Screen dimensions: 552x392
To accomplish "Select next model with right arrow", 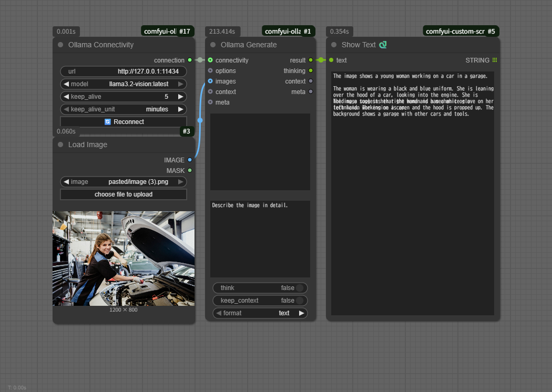I will pyautogui.click(x=181, y=84).
